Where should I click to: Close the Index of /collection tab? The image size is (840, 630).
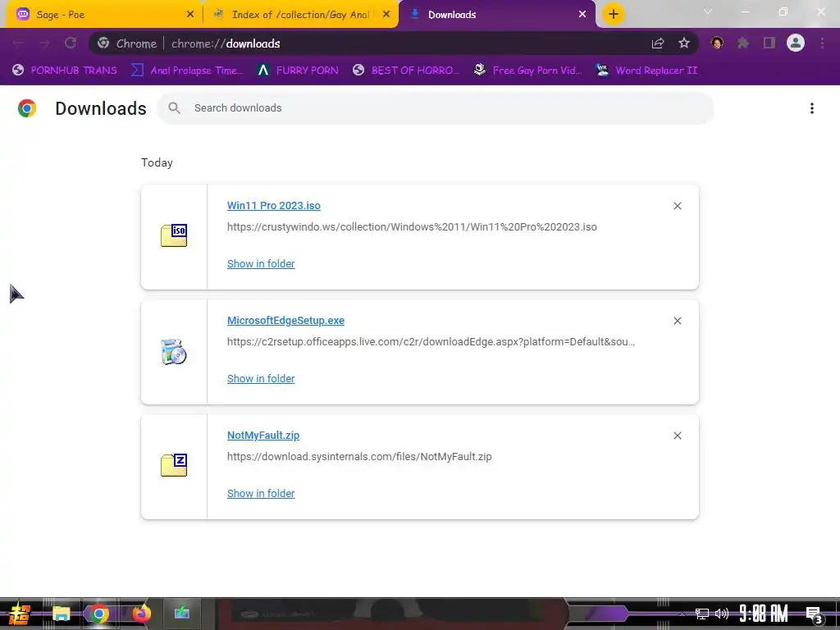(386, 15)
